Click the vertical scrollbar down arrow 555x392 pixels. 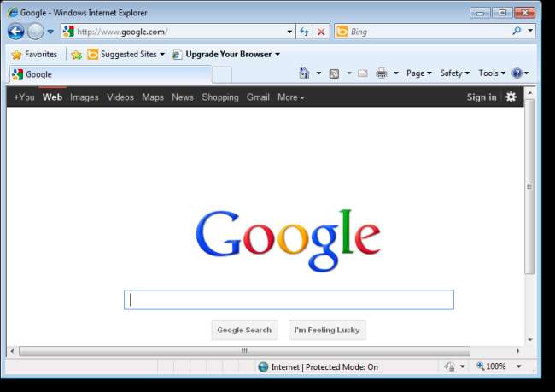pyautogui.click(x=530, y=340)
